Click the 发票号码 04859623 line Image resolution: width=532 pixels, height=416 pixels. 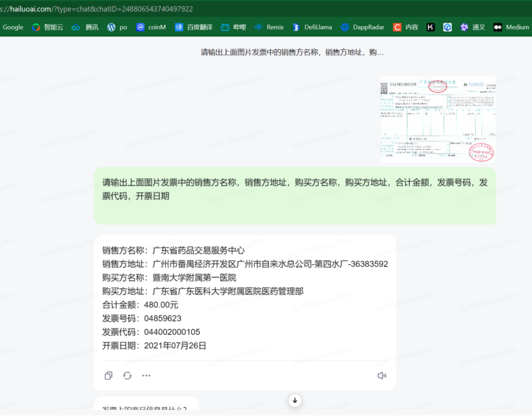click(142, 318)
